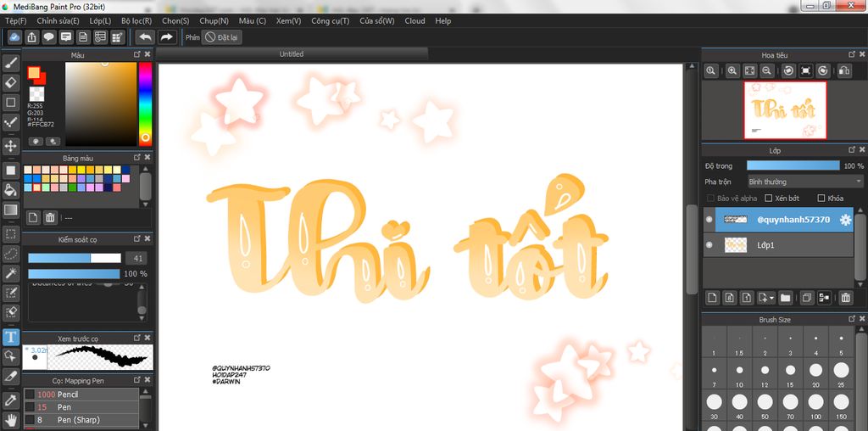The width and height of the screenshot is (868, 431).
Task: Select the Bucket fill tool
Action: pyautogui.click(x=10, y=190)
